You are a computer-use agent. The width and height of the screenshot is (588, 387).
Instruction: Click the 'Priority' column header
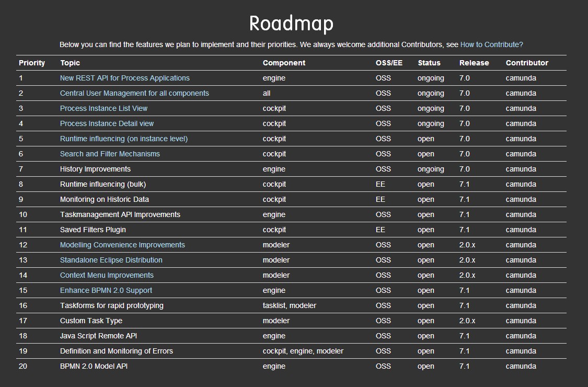click(32, 63)
